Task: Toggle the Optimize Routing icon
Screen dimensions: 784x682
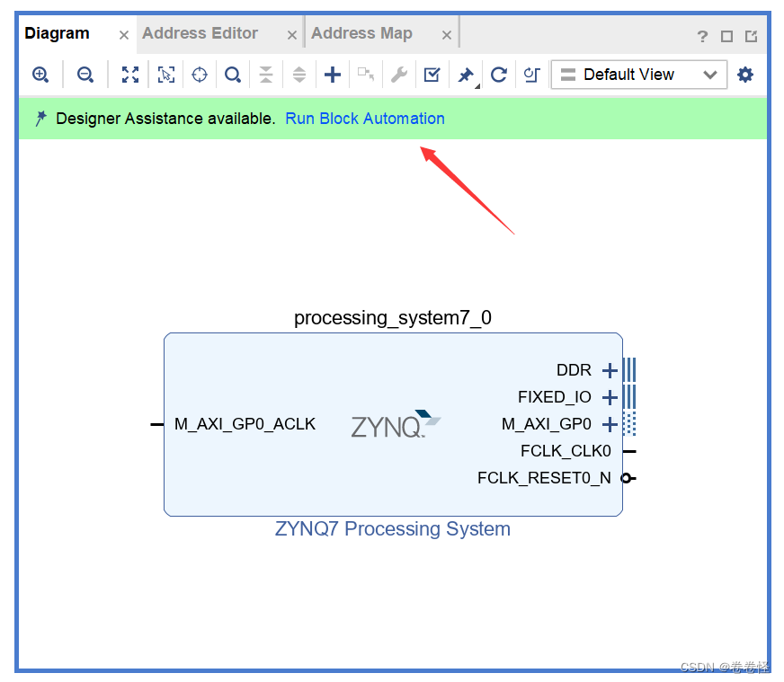Action: click(530, 75)
